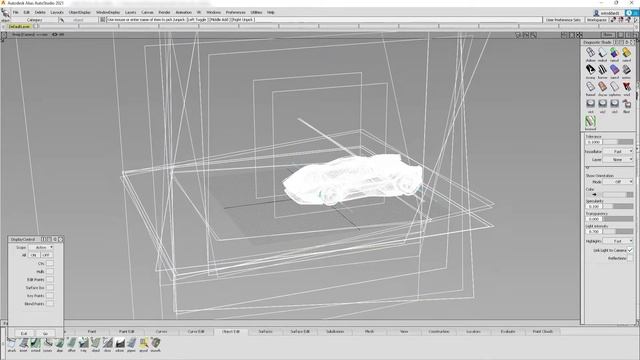Select the white multi-color diagnostic shade icon

tap(602, 52)
